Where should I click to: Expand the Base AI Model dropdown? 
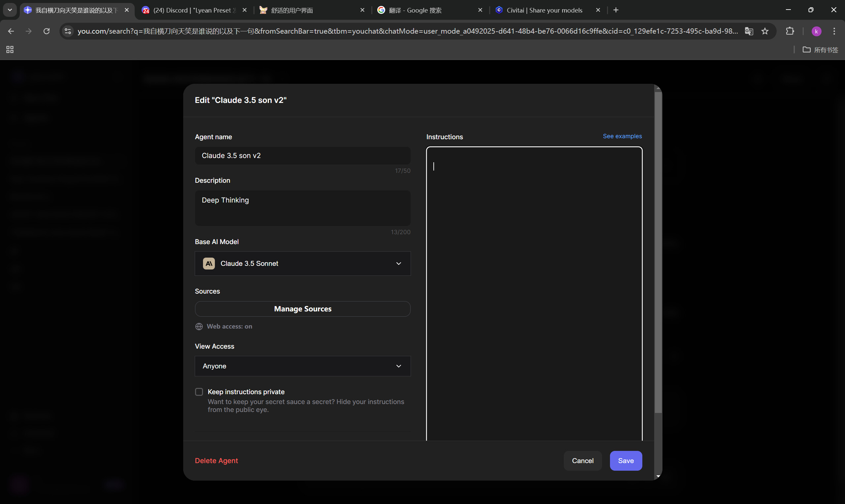(302, 264)
